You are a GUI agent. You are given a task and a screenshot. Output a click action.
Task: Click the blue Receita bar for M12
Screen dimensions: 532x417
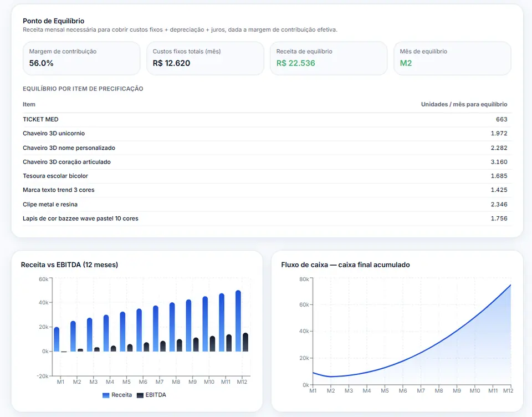238,321
